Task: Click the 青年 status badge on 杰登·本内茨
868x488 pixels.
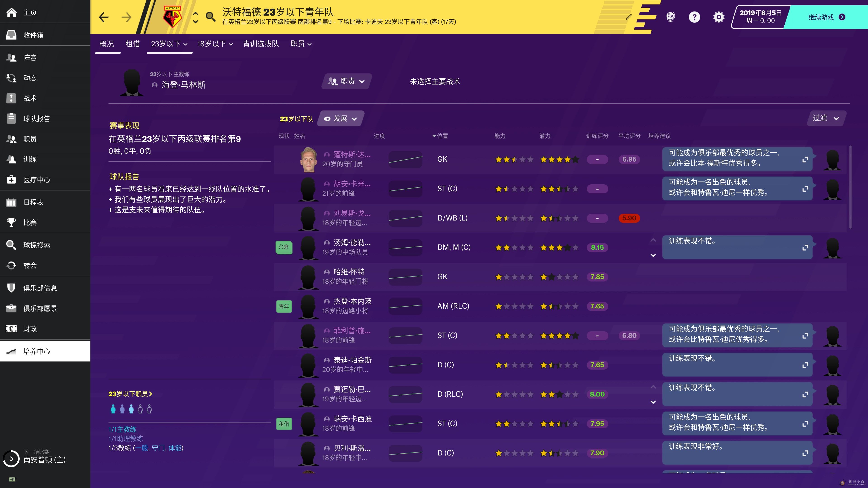Action: tap(284, 306)
